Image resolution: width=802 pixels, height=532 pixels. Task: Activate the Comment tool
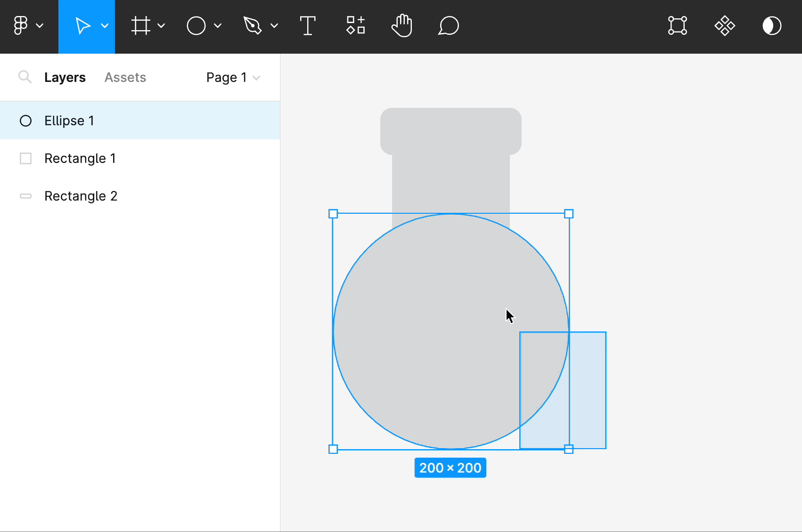click(x=448, y=26)
